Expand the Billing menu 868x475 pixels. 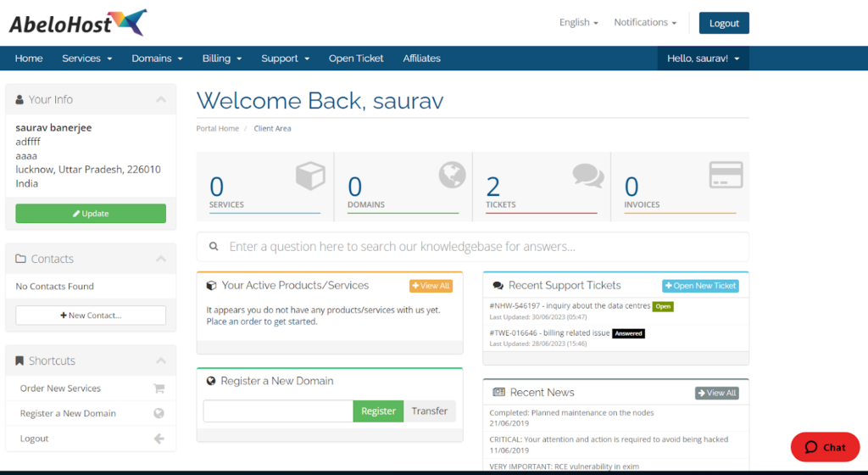(x=221, y=59)
